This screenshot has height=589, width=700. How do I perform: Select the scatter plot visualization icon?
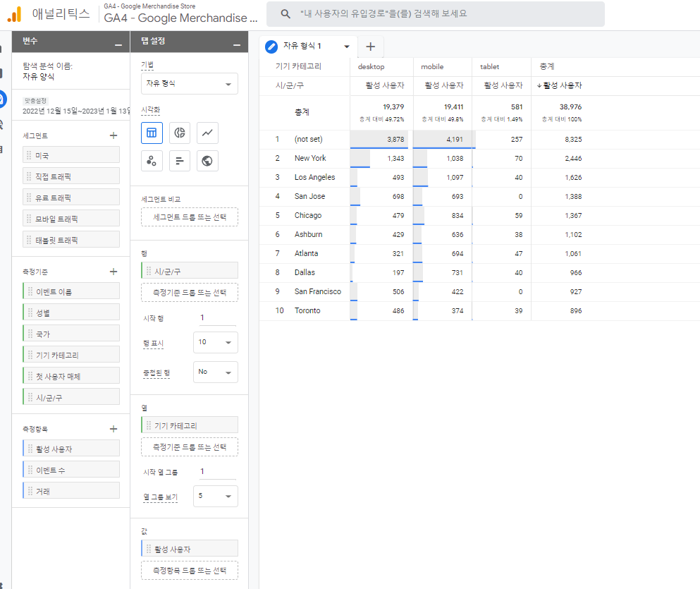point(152,161)
